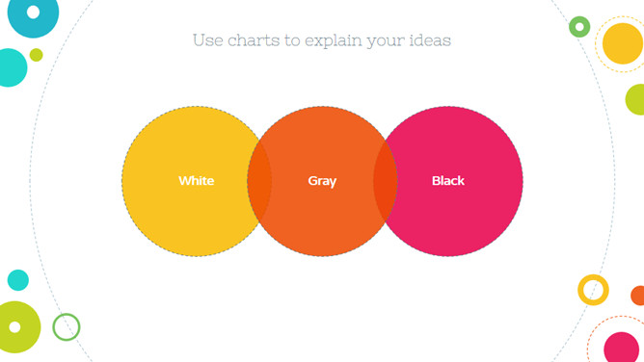Select small lime dot near top left
The image size is (644, 362).
[36, 55]
